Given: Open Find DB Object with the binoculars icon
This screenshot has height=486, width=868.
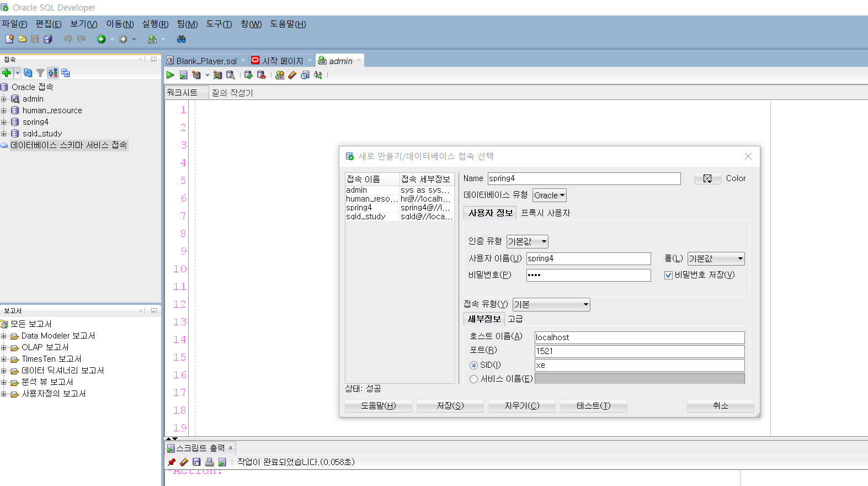Looking at the screenshot, I should [181, 39].
